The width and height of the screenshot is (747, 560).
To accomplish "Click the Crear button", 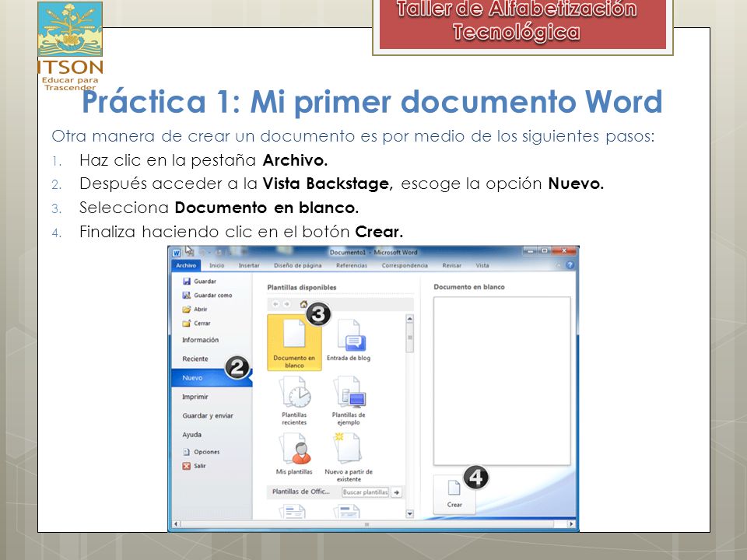I will pyautogui.click(x=454, y=495).
